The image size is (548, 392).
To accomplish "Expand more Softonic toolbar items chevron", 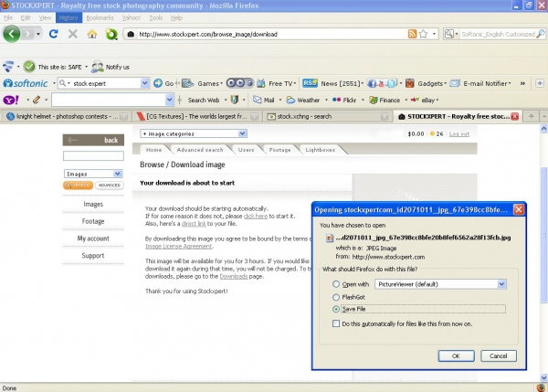I will coord(522,83).
